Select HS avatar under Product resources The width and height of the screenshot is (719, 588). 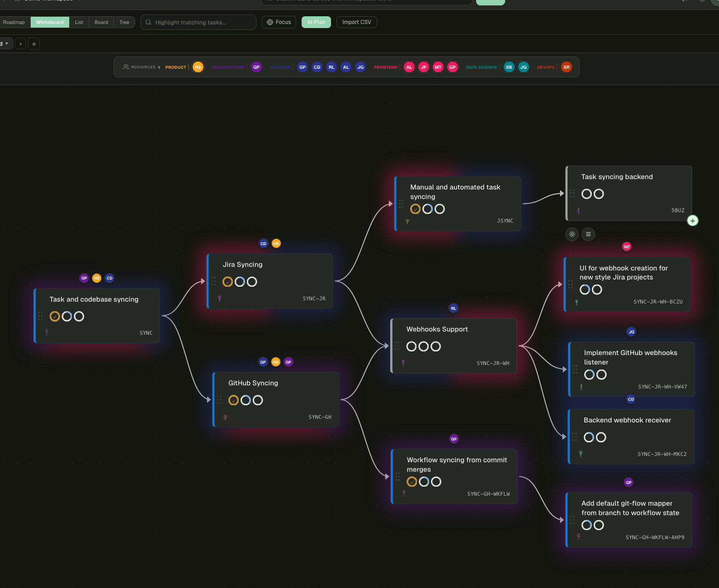coord(198,67)
